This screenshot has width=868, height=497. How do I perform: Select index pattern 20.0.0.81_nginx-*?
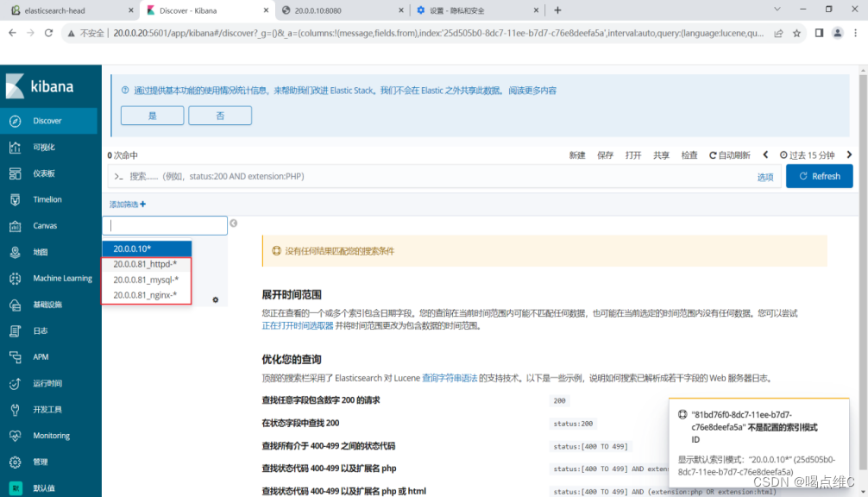pyautogui.click(x=148, y=295)
